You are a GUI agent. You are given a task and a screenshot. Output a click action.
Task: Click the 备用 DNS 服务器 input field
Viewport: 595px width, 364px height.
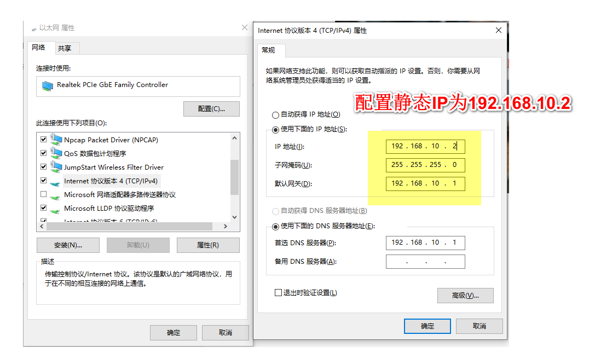[425, 261]
